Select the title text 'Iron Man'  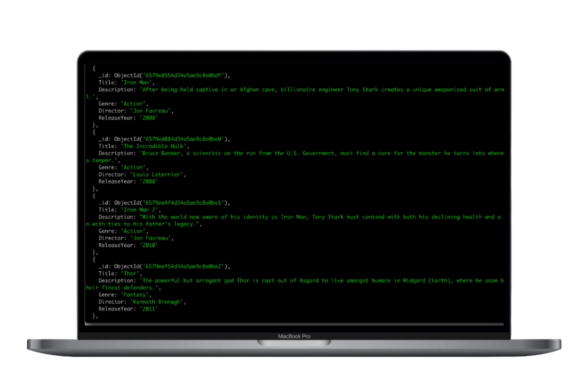(x=137, y=83)
